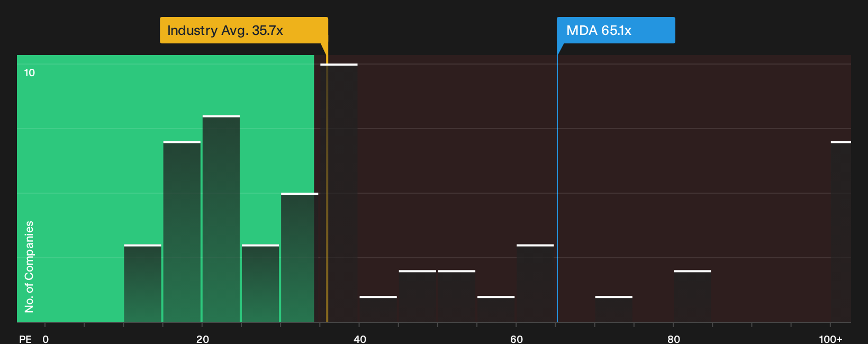Viewport: 868px width, 344px height.
Task: Select the 100+ PE histogram bar
Action: [x=841, y=231]
